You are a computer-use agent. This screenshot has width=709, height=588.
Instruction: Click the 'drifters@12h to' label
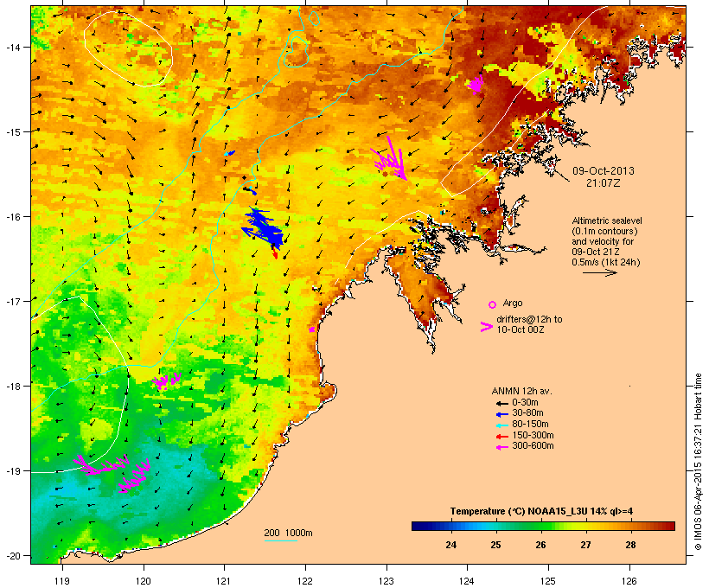[x=529, y=319]
